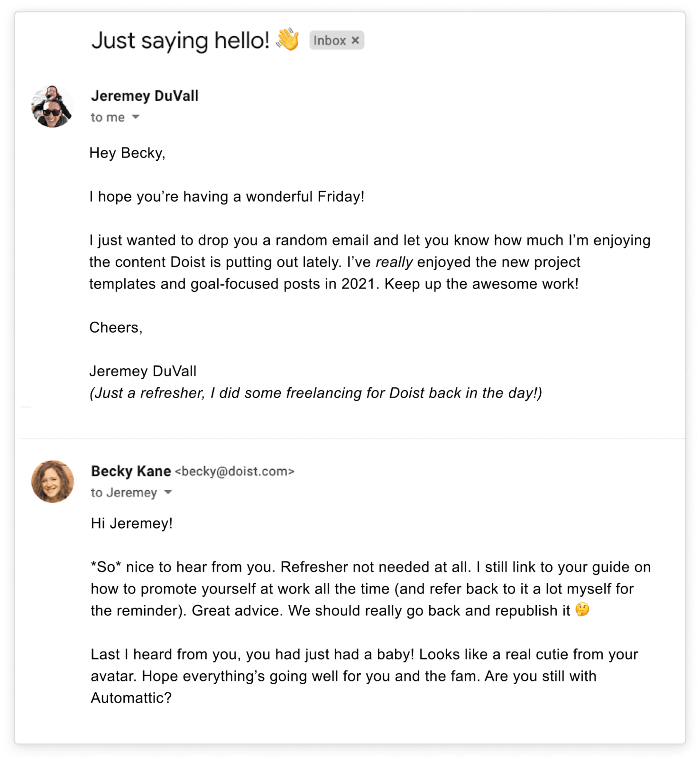Click the becky@doist.com email address
This screenshot has height=762, width=700.
[x=234, y=471]
